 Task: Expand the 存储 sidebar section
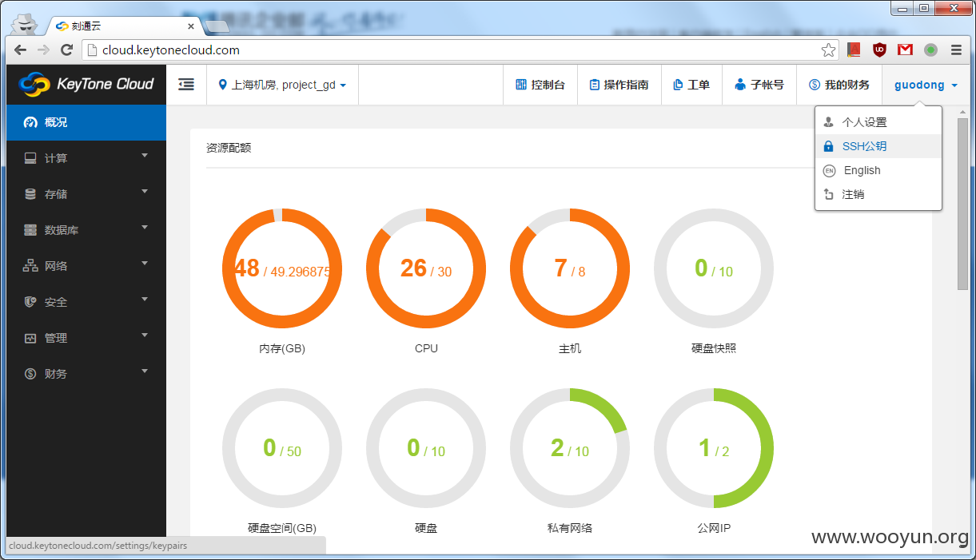[x=86, y=194]
